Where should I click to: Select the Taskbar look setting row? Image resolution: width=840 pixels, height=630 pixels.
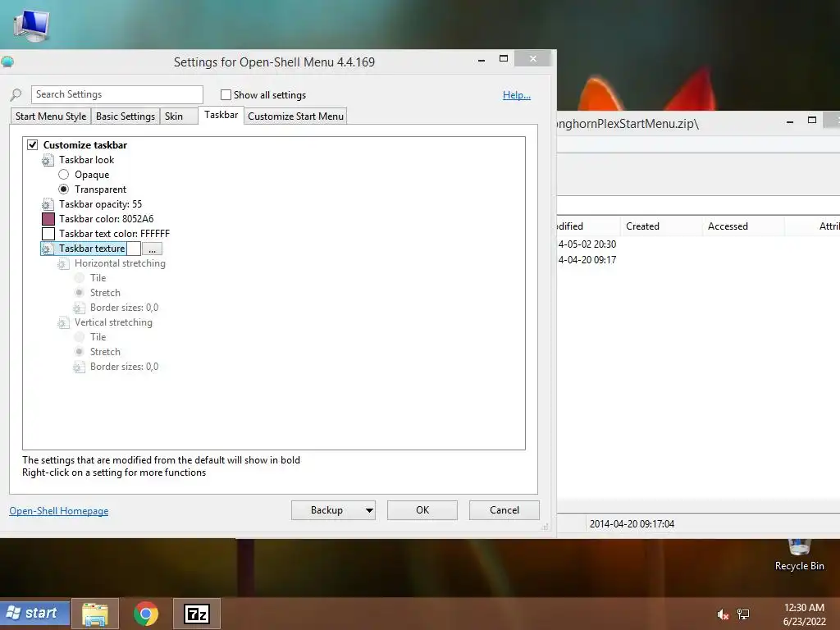[86, 160]
